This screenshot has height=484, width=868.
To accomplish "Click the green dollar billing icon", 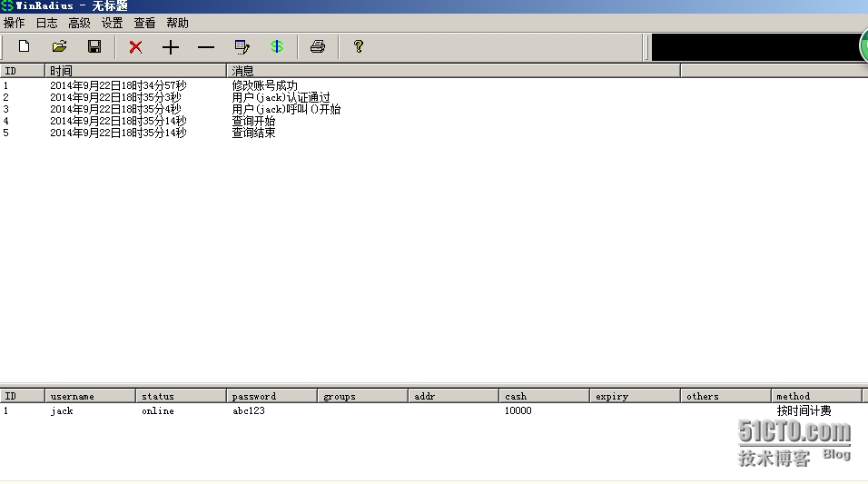I will [x=277, y=46].
